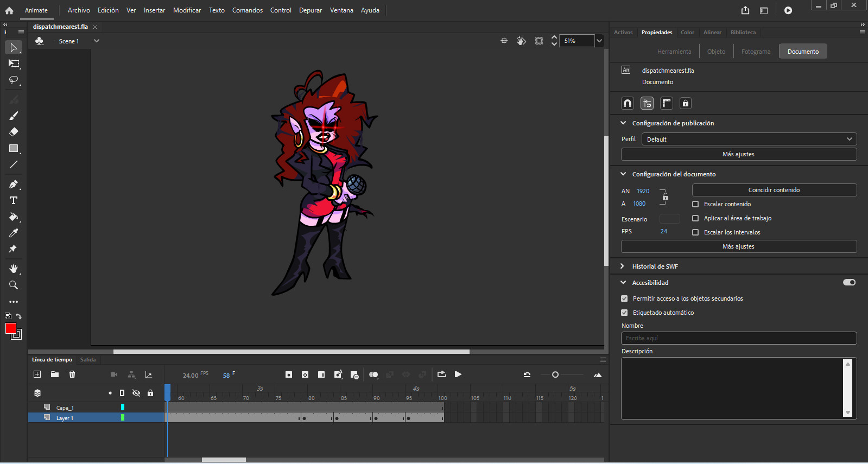Click the clip content outside stage icon
Viewport: 868px width, 464px height.
click(x=538, y=41)
